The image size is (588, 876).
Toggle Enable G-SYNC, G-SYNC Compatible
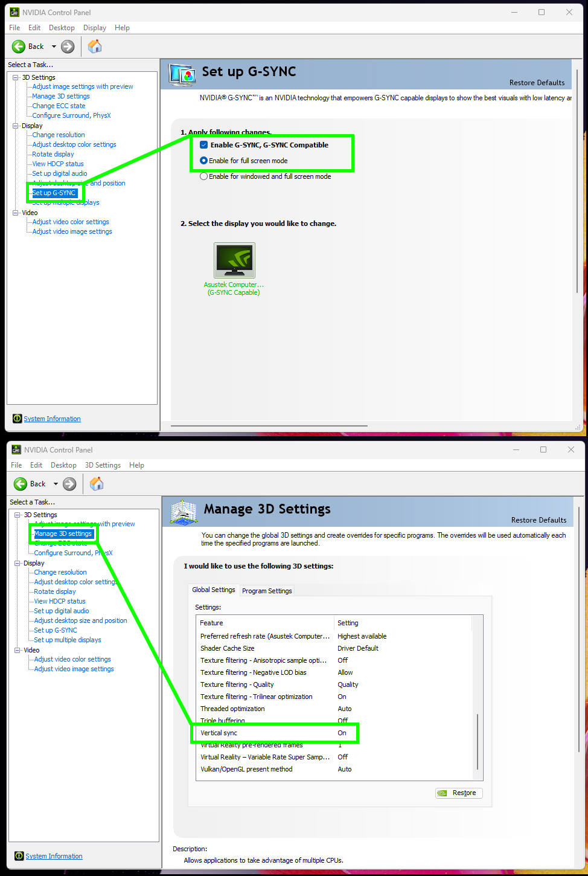point(203,144)
